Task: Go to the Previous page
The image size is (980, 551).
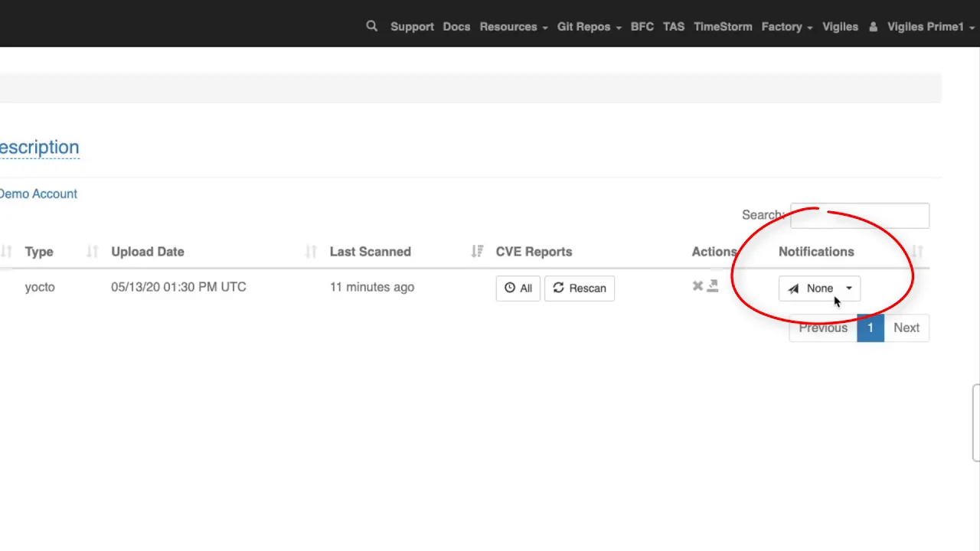Action: click(x=823, y=328)
